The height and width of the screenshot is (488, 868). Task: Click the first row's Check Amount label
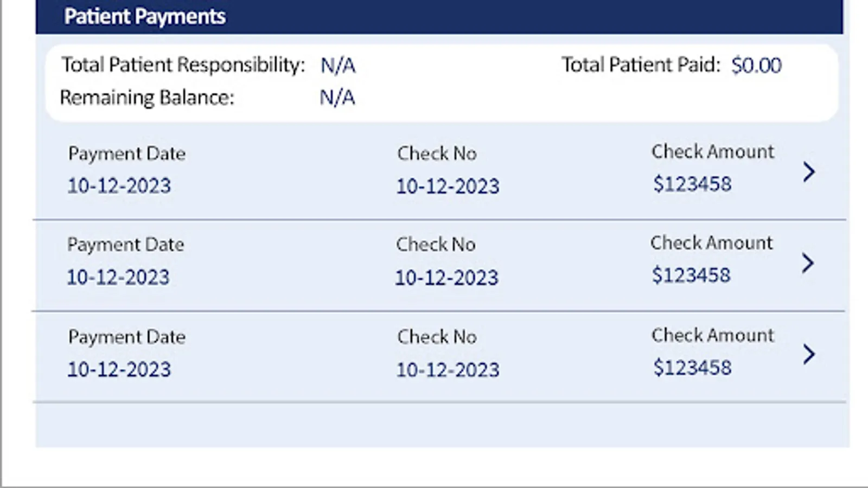[x=713, y=152]
